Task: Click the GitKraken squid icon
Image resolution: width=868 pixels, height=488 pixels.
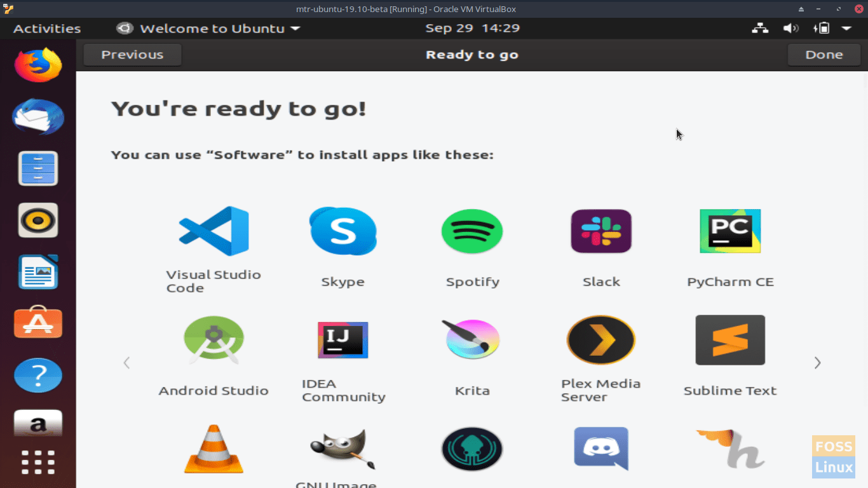Action: click(x=472, y=449)
